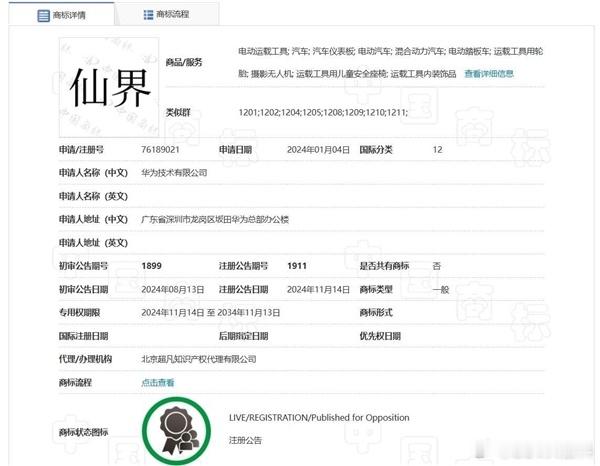Click the goods list starting 电动运载工具
This screenshot has height=466, width=600.
tap(390, 62)
